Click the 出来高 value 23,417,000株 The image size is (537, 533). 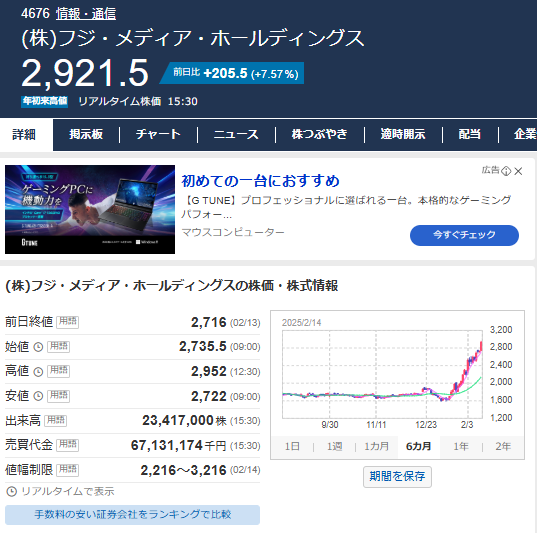click(184, 421)
